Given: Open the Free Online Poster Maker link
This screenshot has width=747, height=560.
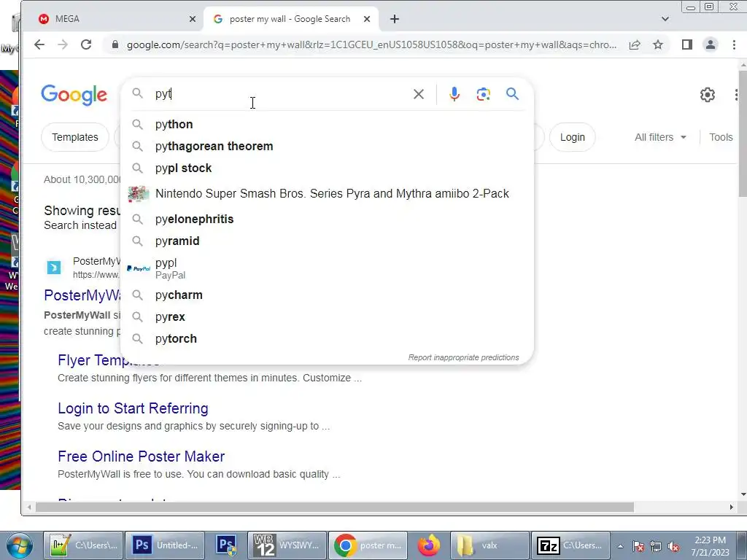Looking at the screenshot, I should 141,456.
